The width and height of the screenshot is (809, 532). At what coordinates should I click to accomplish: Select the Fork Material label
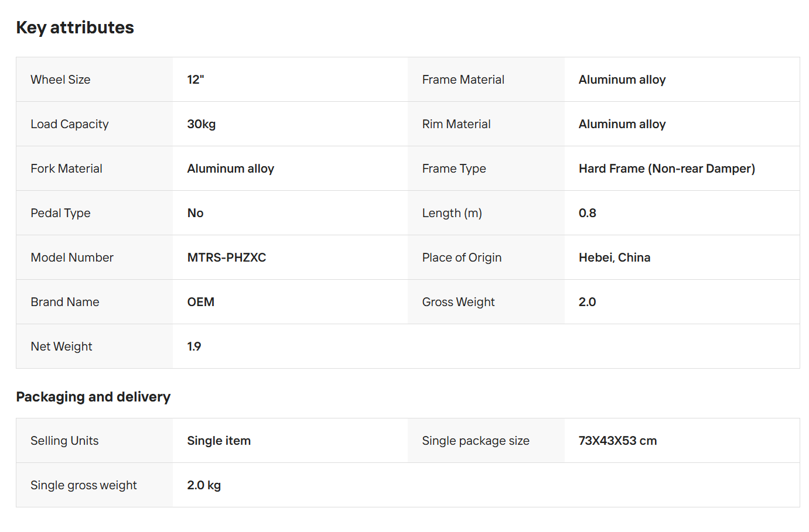pyautogui.click(x=66, y=169)
